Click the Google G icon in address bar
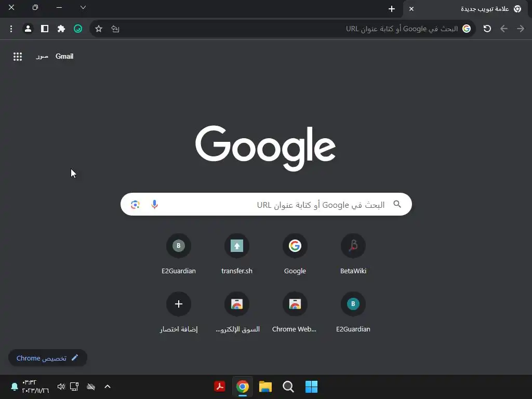The height and width of the screenshot is (399, 532). coord(467,29)
